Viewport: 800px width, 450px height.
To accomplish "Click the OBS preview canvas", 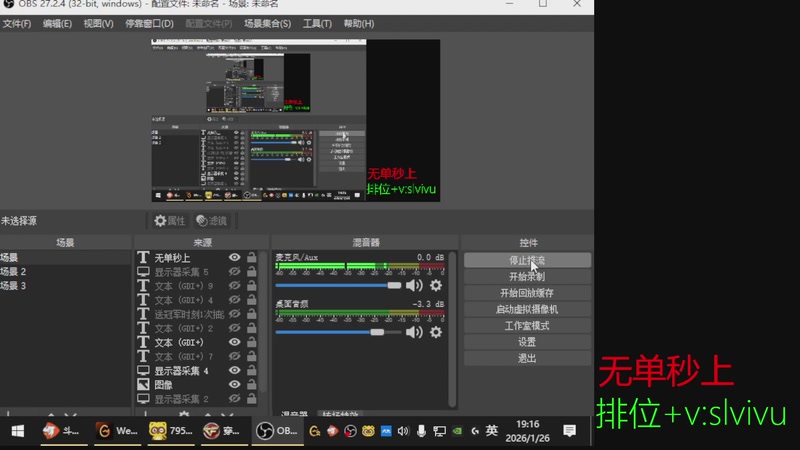I will click(295, 120).
